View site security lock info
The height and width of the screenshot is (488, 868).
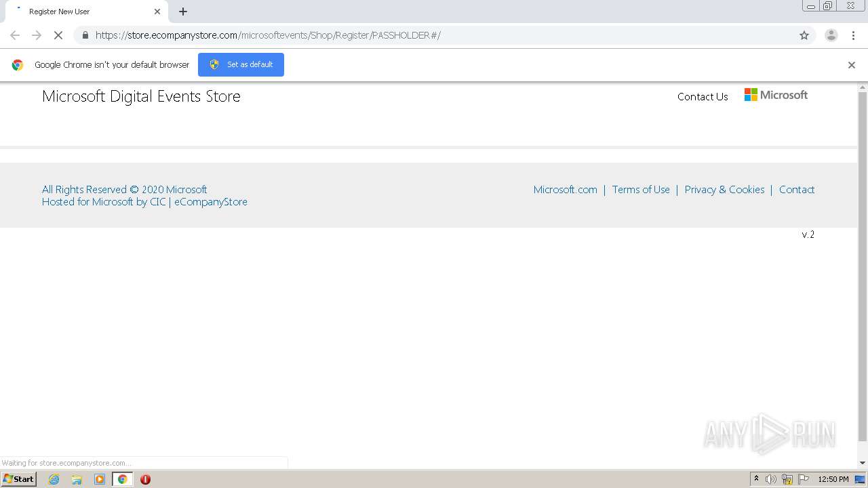tap(85, 35)
